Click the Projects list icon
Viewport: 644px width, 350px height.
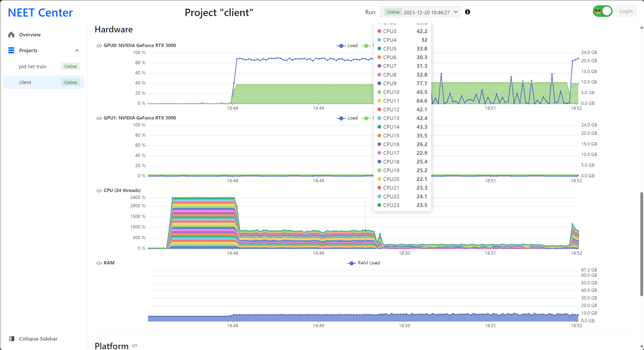pyautogui.click(x=11, y=50)
